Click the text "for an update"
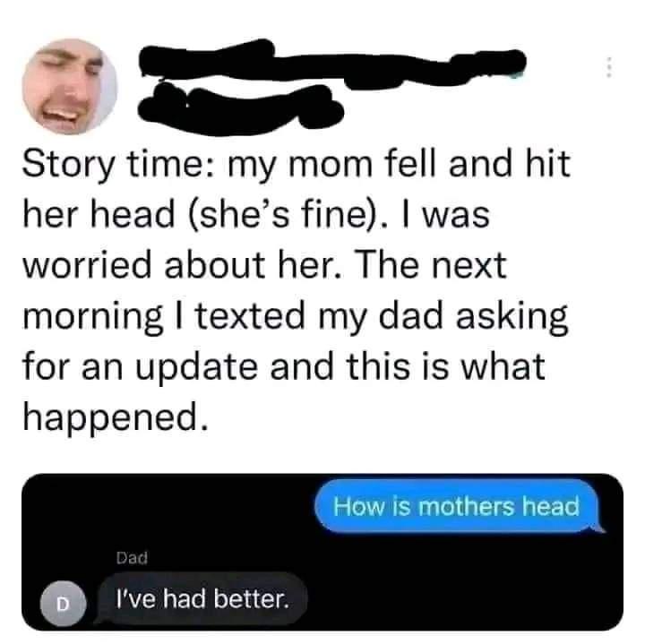The height and width of the screenshot is (644, 645). pyautogui.click(x=141, y=367)
